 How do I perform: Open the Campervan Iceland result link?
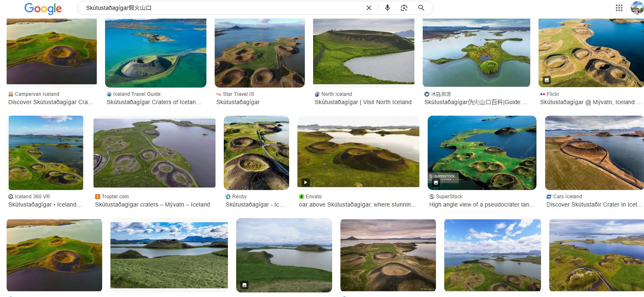click(x=51, y=102)
